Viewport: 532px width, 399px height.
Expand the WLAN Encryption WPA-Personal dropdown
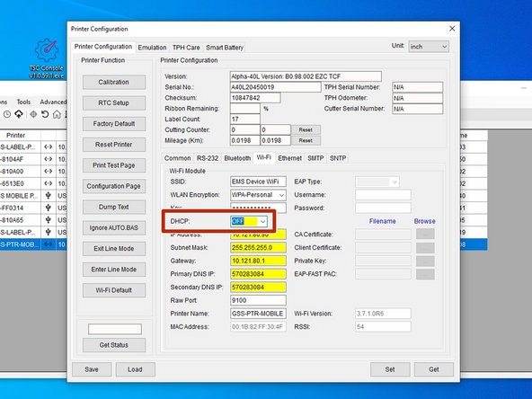tap(258, 195)
